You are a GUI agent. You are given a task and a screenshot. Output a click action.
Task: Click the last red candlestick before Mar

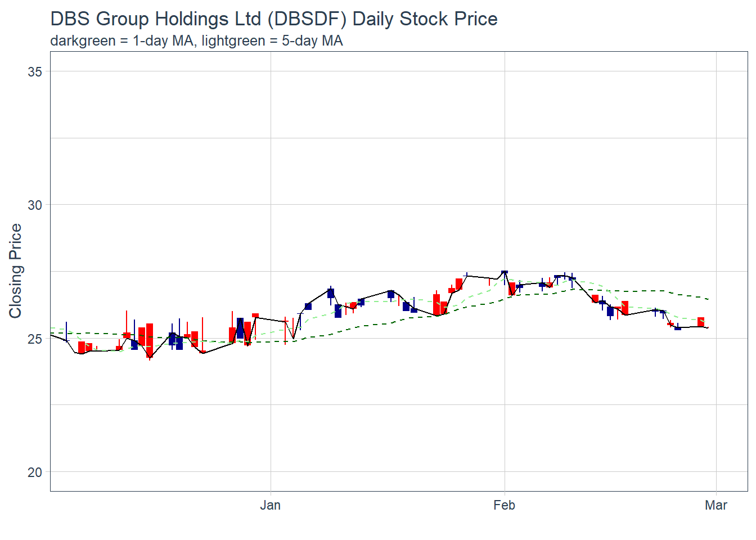(700, 322)
